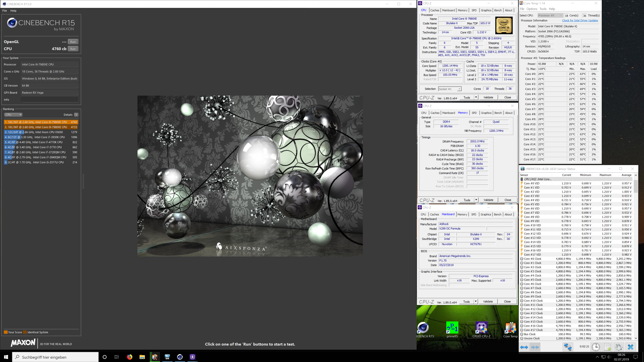Viewport: 644px width, 362px height.
Task: Open Tools dropdown arrow in CPU-Z Mainboard window
Action: (x=476, y=301)
